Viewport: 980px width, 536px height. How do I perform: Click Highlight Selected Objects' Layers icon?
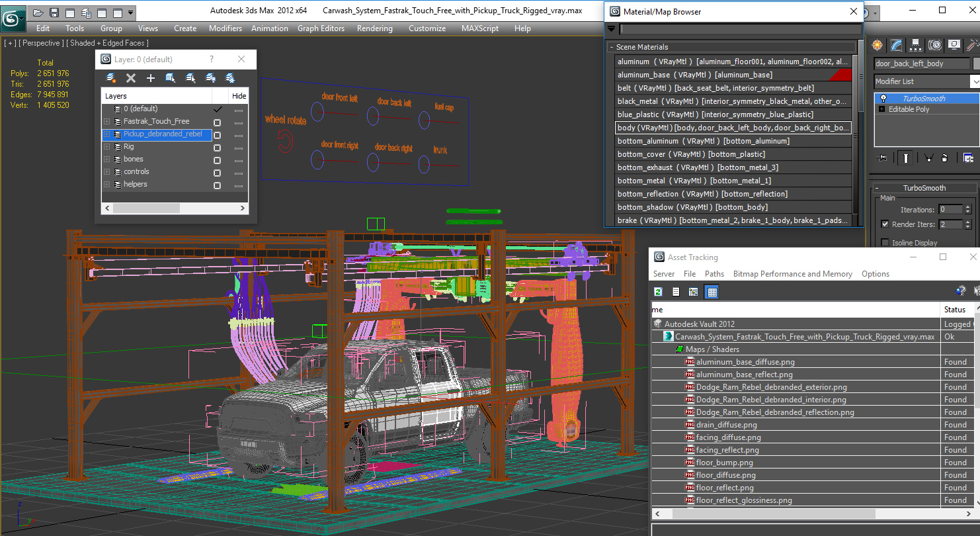[190, 78]
